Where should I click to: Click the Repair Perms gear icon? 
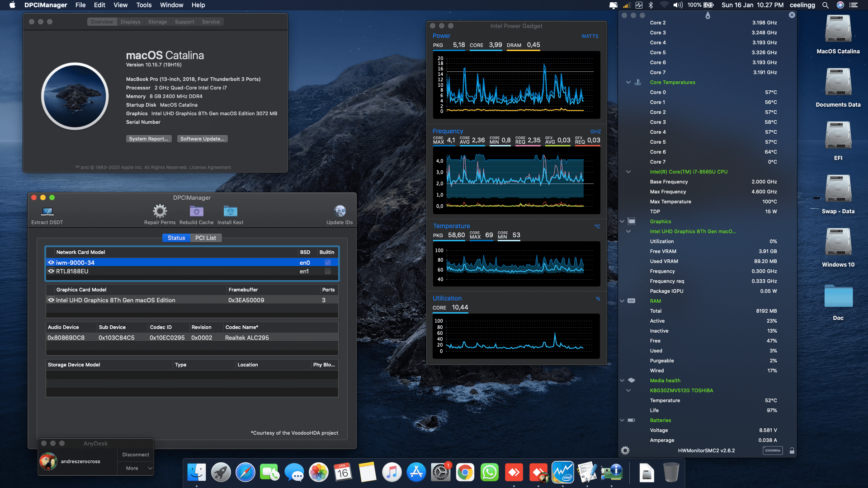[x=160, y=211]
